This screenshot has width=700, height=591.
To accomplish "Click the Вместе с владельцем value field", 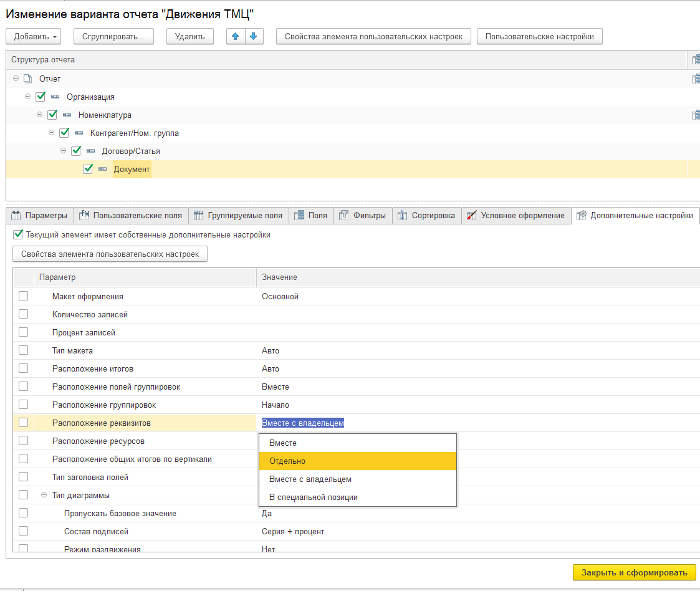I will pyautogui.click(x=303, y=423).
